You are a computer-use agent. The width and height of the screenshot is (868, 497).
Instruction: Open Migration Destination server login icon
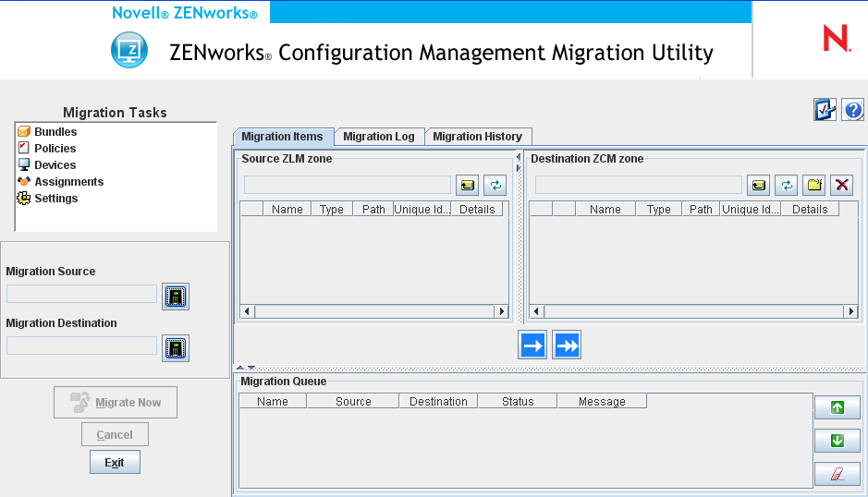point(176,348)
